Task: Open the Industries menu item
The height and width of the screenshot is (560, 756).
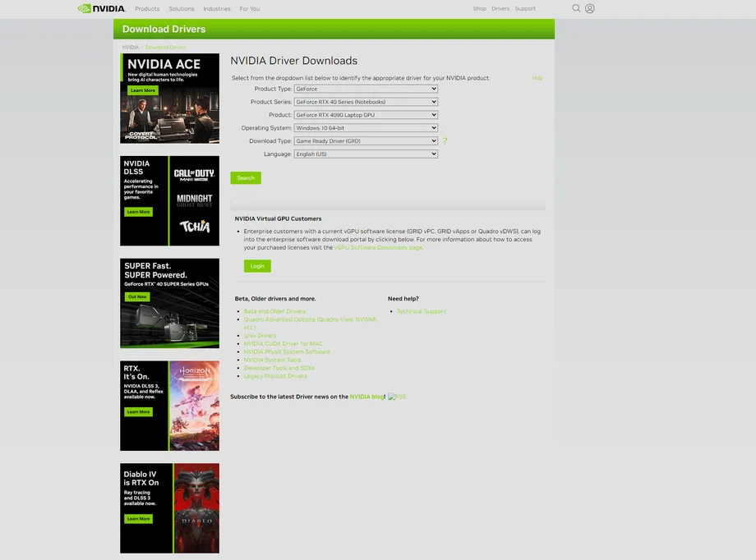Action: point(216,9)
